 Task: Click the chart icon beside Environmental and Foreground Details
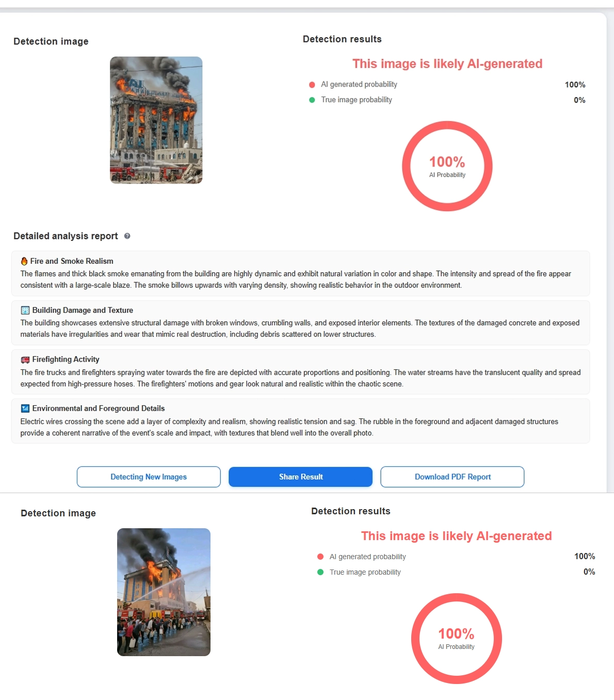25,409
